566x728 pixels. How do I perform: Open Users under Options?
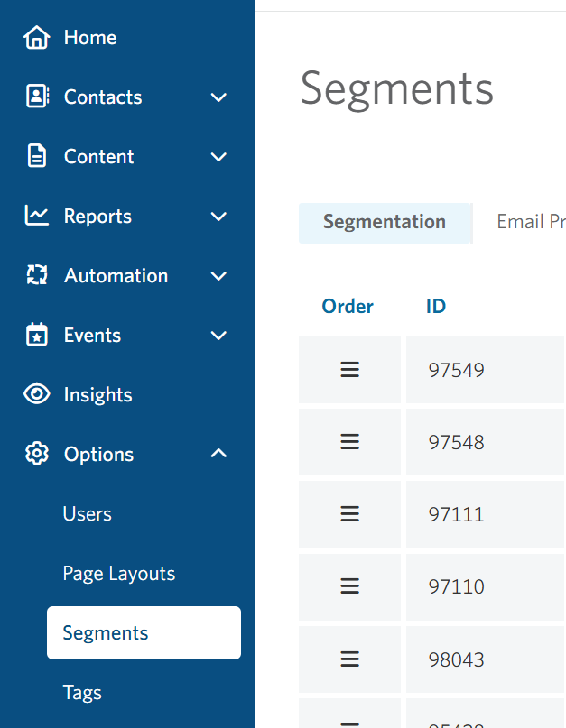[x=87, y=514]
